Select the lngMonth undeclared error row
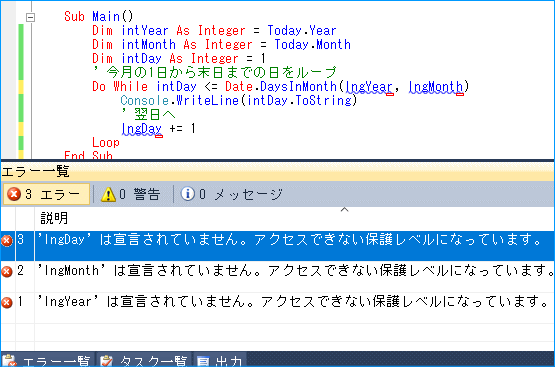Screen dimensions: 555x367 tap(278, 276)
